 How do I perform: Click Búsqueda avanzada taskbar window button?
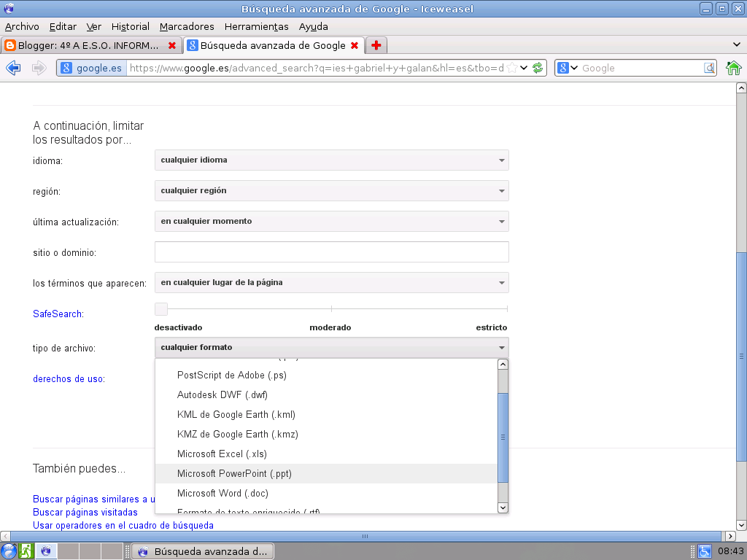(203, 551)
